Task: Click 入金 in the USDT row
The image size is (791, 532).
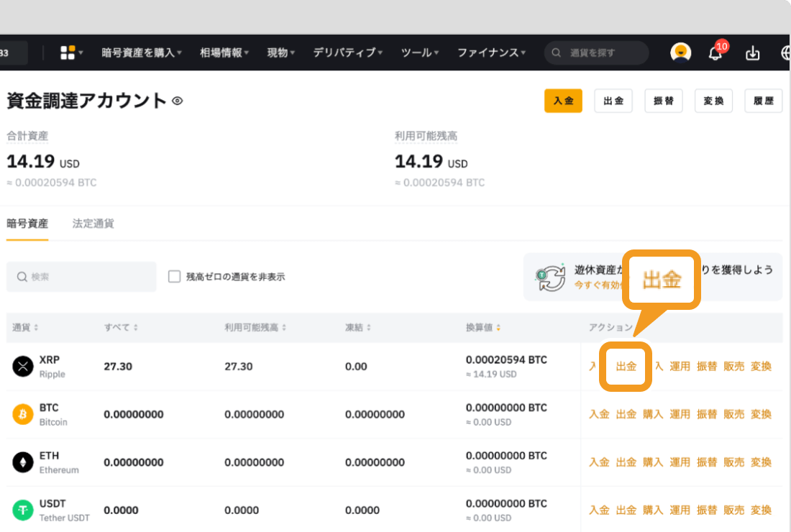Action: pyautogui.click(x=599, y=510)
